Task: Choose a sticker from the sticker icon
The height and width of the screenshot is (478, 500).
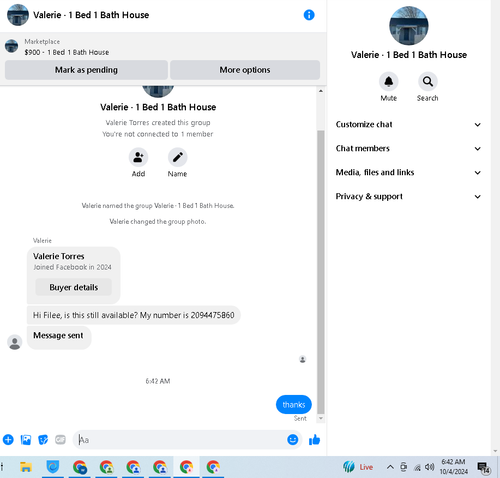Action: coord(43,440)
